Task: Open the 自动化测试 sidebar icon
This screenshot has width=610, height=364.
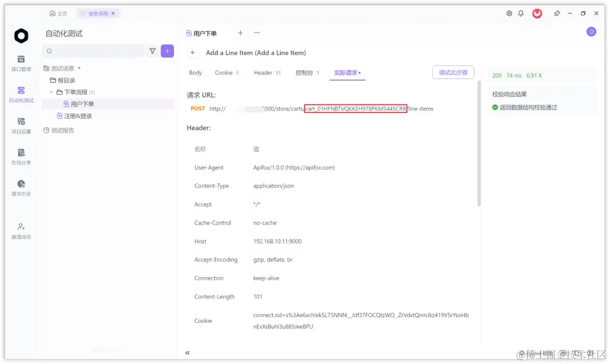Action: point(21,94)
